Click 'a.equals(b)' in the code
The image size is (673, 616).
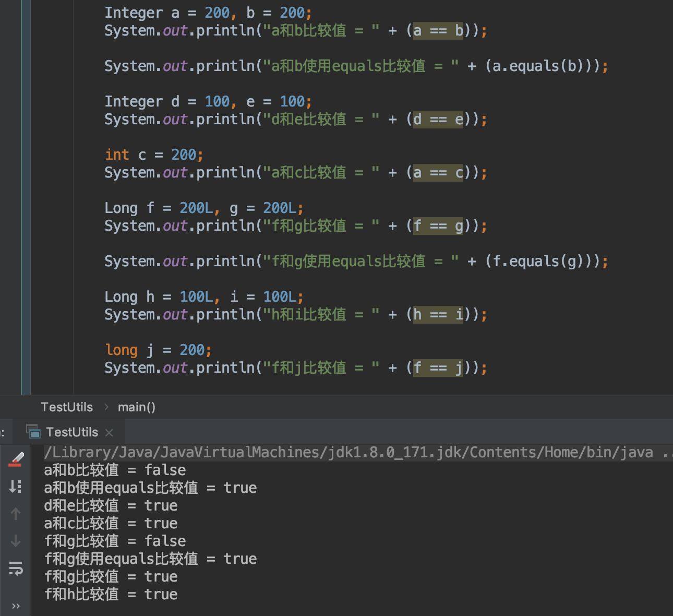(x=538, y=66)
